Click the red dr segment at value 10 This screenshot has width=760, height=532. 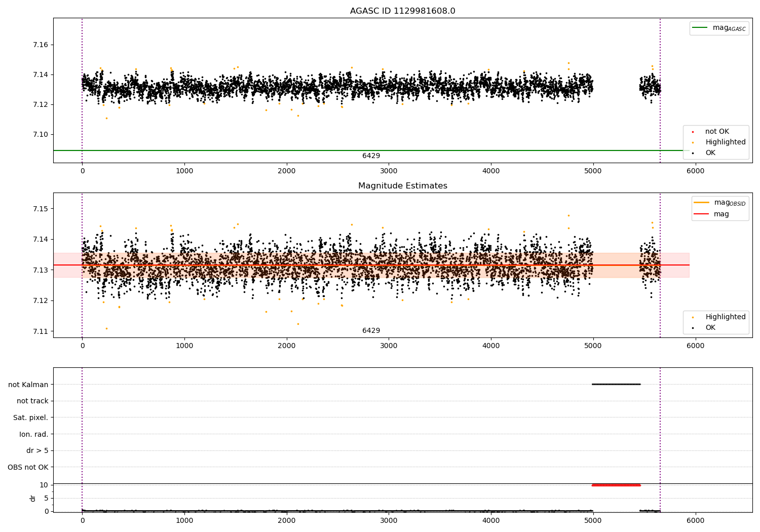(616, 485)
